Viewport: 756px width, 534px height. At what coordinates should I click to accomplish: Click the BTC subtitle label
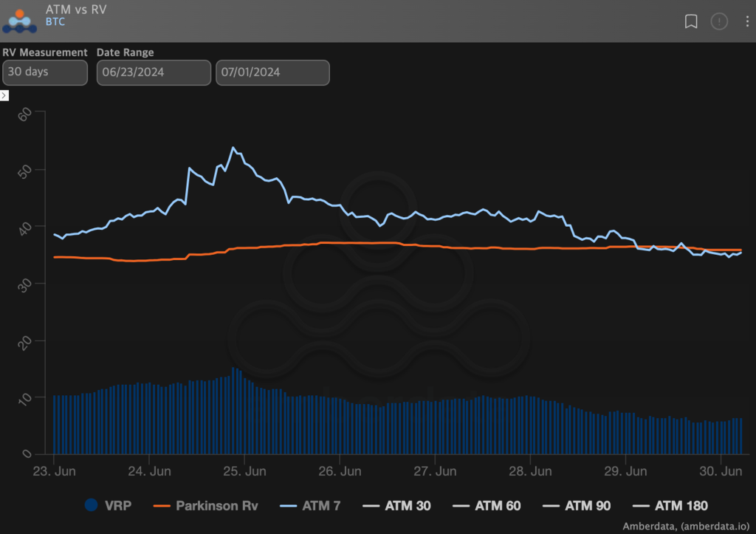tap(55, 22)
